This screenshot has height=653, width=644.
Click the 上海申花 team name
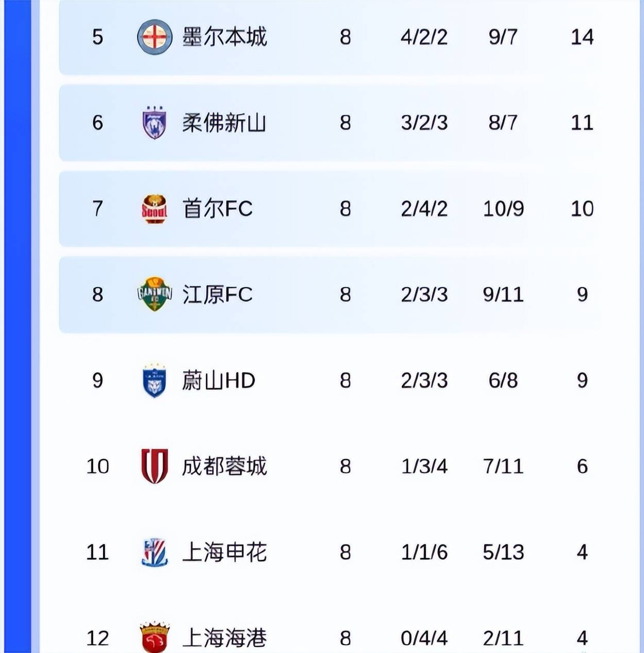coord(224,552)
